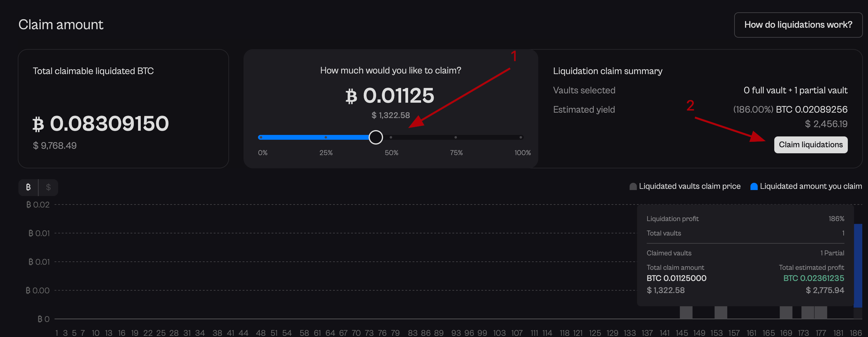Click the Claim liquidations button
Screen dimensions: 868x337
click(810, 145)
